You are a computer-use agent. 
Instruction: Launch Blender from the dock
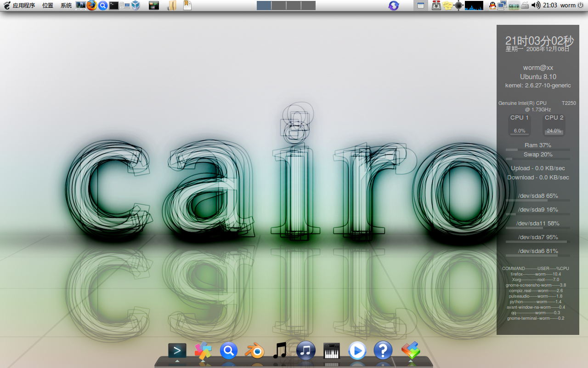coord(254,351)
